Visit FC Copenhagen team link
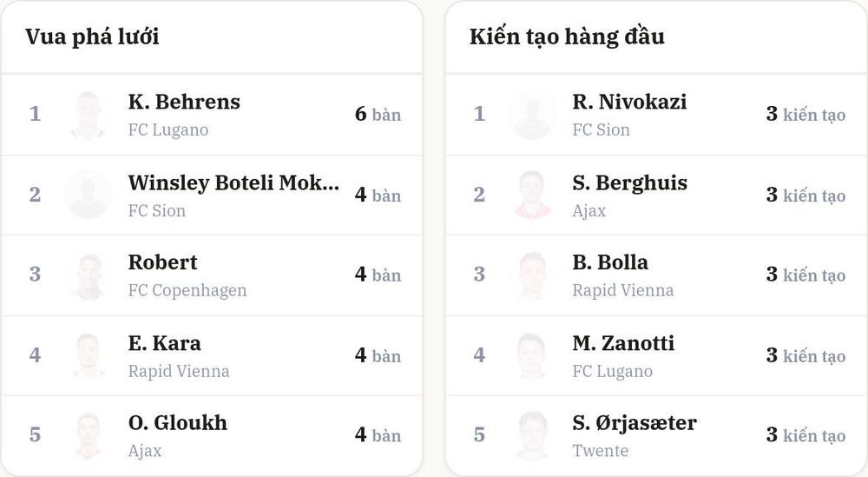 pyautogui.click(x=187, y=290)
